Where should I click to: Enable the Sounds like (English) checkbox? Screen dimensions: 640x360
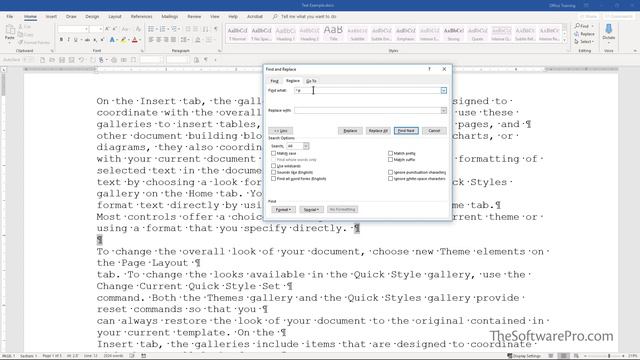pos(273,172)
